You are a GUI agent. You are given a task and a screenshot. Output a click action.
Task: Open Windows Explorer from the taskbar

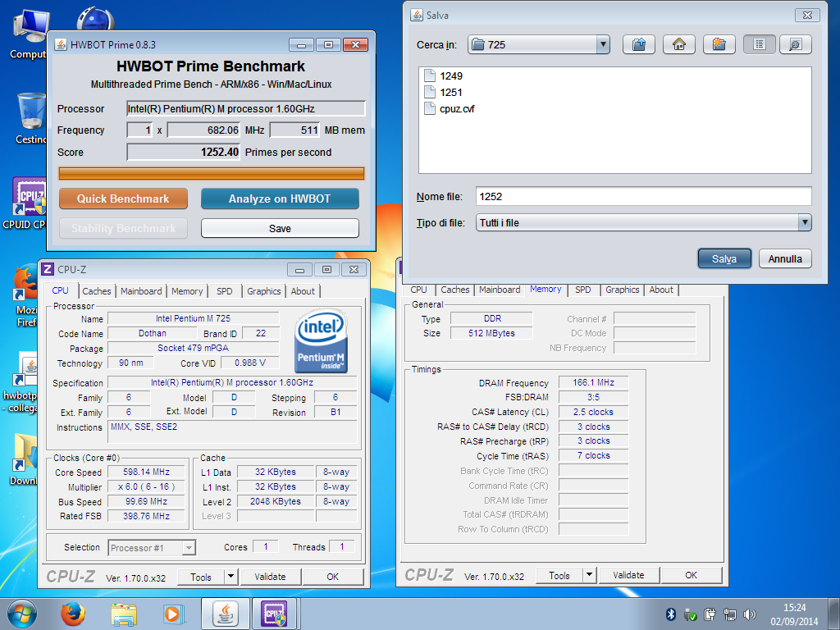click(x=124, y=614)
